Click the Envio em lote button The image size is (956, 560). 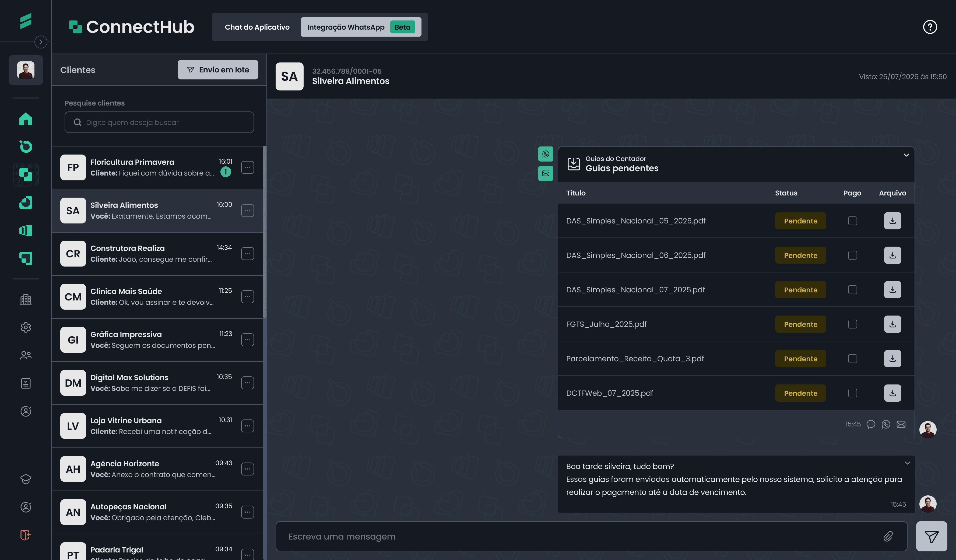pyautogui.click(x=218, y=70)
